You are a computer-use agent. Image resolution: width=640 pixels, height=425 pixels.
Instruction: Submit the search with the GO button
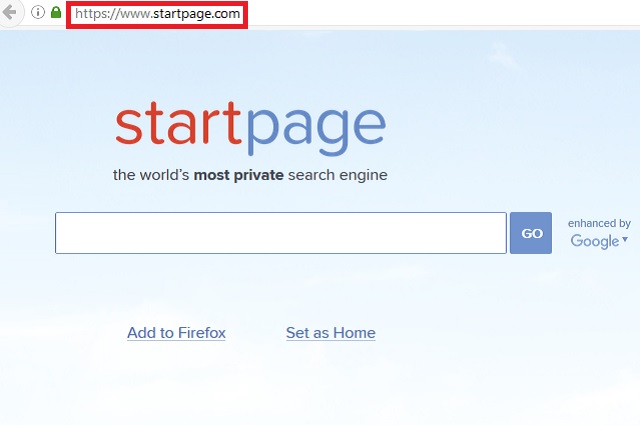click(x=531, y=233)
